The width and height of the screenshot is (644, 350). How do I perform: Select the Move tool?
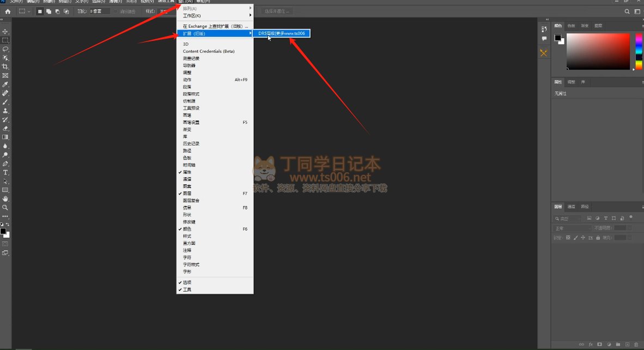pyautogui.click(x=5, y=32)
